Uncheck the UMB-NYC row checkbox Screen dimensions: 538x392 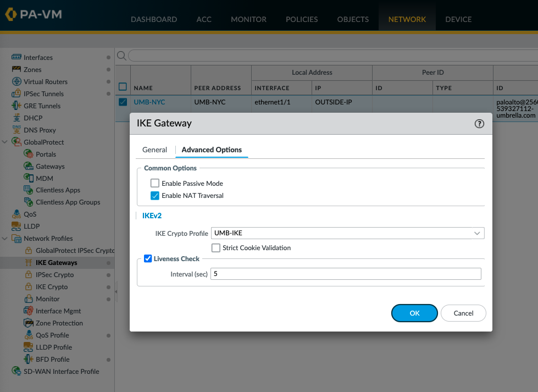(x=123, y=102)
